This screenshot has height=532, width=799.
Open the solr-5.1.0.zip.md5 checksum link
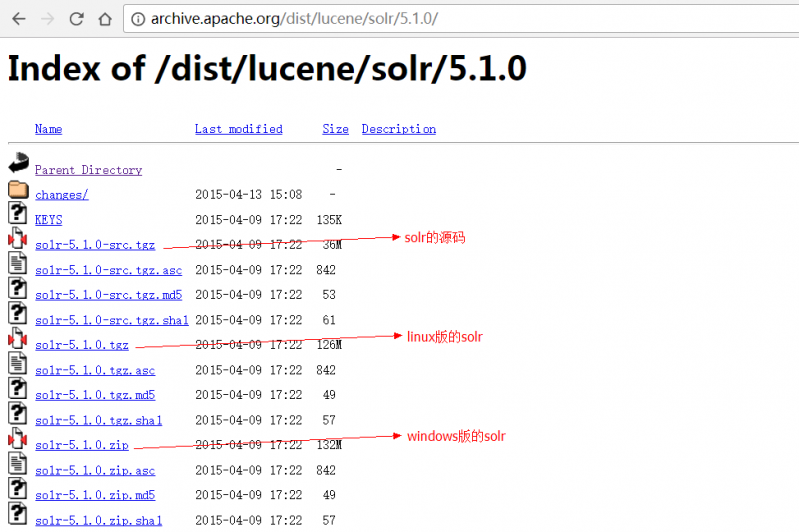(x=95, y=495)
